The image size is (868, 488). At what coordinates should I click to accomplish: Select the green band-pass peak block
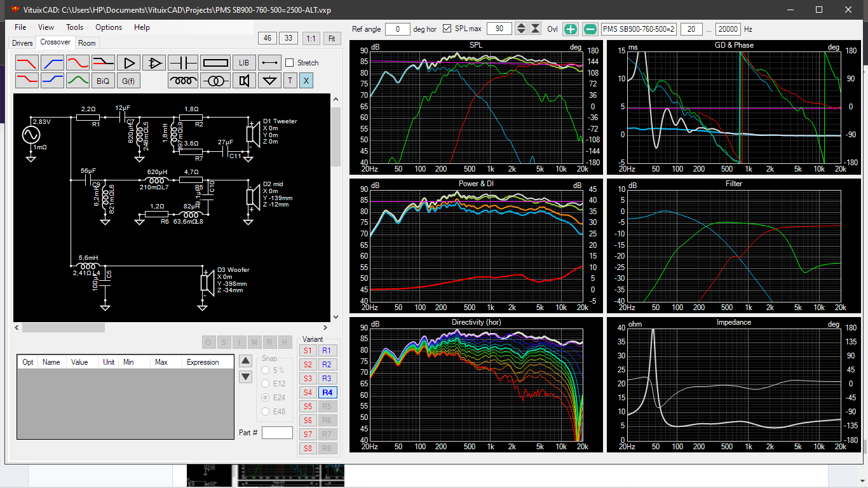click(x=78, y=81)
